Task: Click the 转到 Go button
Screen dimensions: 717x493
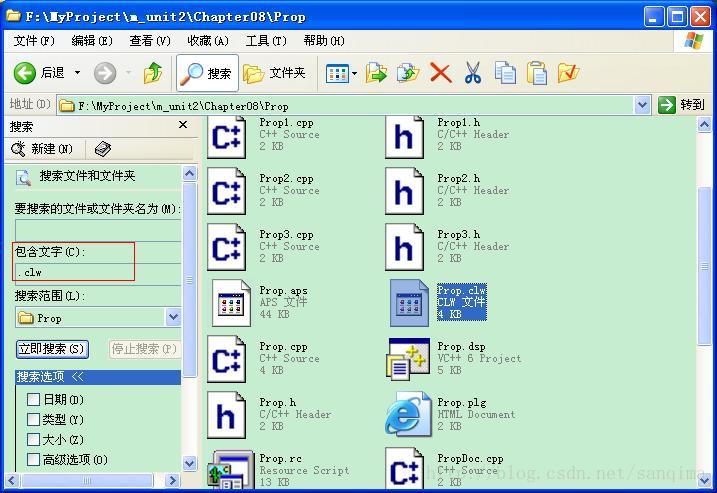Action: 681,105
